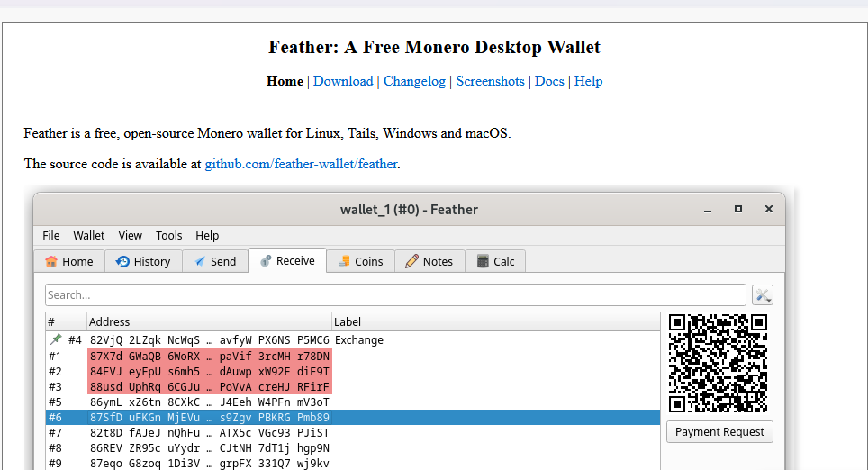Open the Send tab
The width and height of the screenshot is (868, 470).
click(x=215, y=261)
